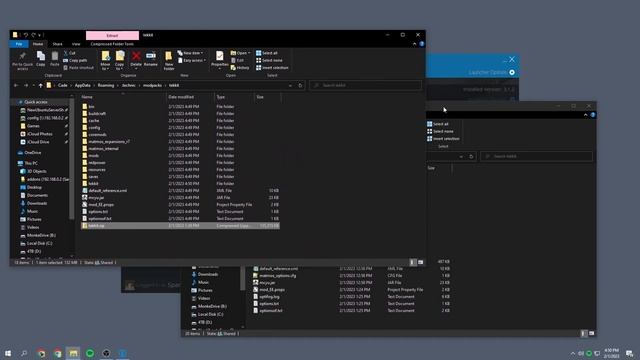
Task: Select OneDrive in the navigation pane
Action: (x=33, y=153)
